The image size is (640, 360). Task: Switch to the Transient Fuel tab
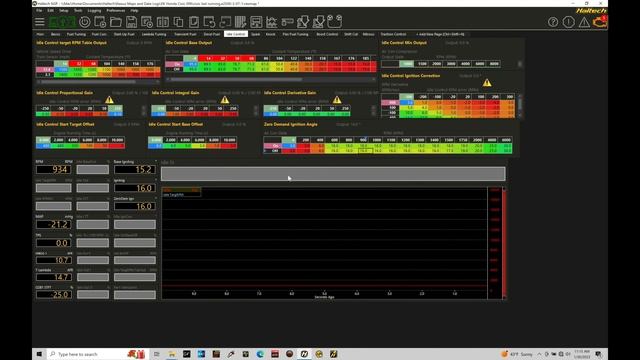pyautogui.click(x=185, y=34)
